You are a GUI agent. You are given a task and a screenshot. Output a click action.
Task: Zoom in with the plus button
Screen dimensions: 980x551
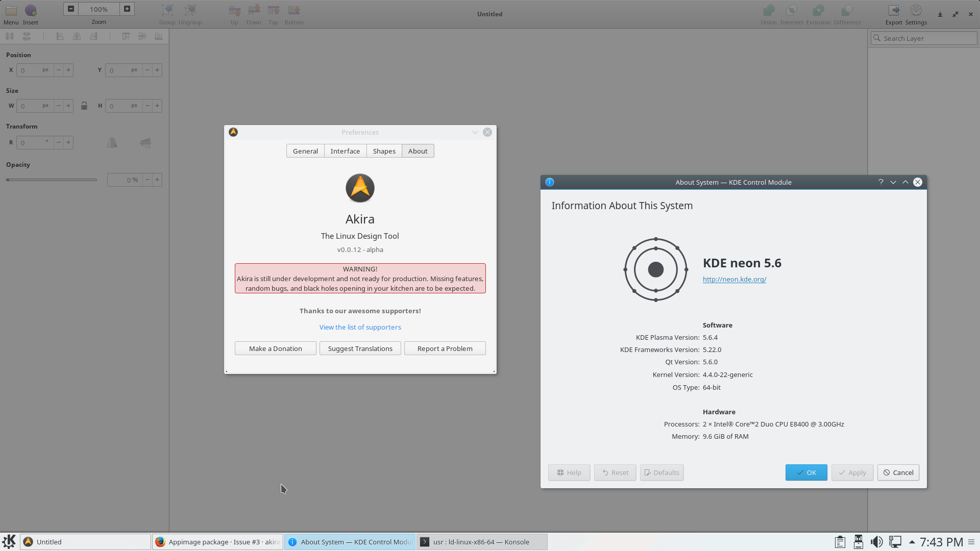pyautogui.click(x=127, y=9)
